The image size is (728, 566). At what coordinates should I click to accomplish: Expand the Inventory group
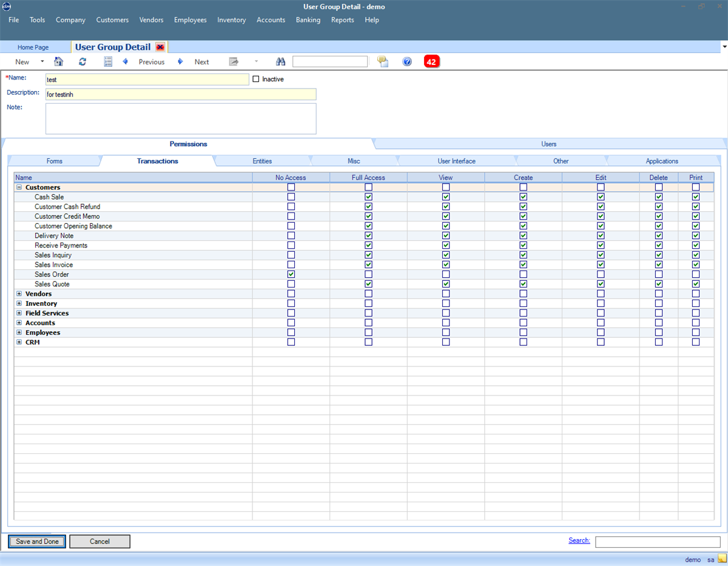(x=19, y=303)
